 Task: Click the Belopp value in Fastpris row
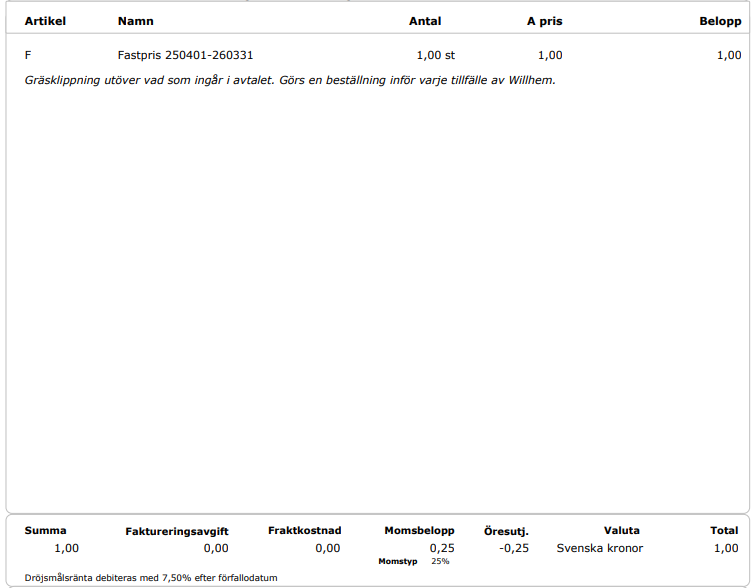(729, 55)
